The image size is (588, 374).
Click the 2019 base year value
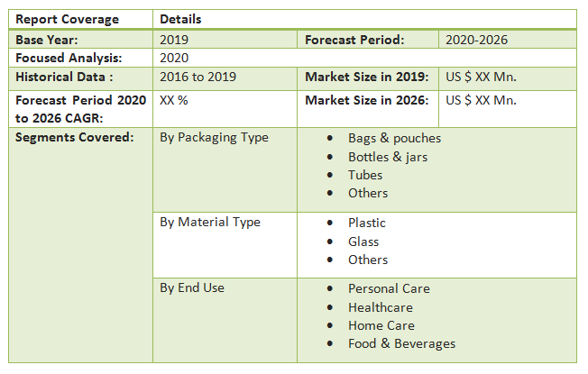(174, 40)
